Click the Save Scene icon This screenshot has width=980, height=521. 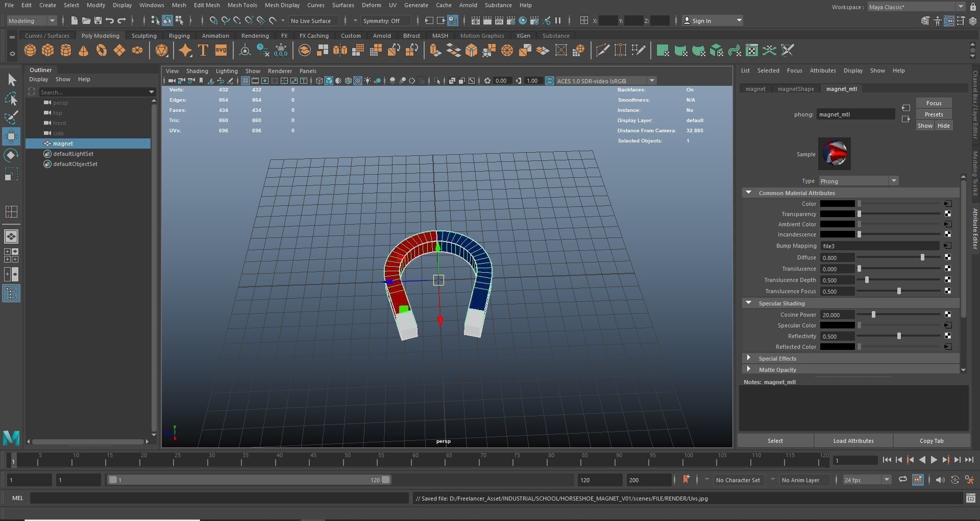(x=97, y=20)
